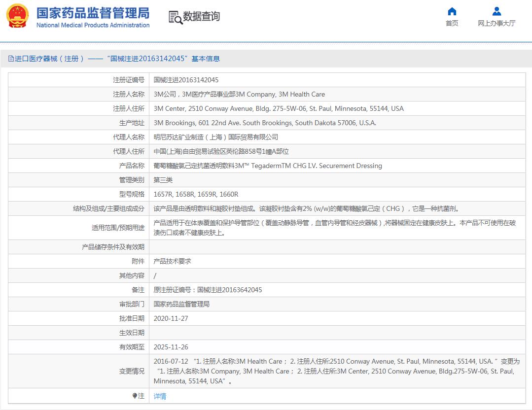The height and width of the screenshot is (410, 532).
Task: Click the 型号规格 row label
Action: pyautogui.click(x=132, y=194)
